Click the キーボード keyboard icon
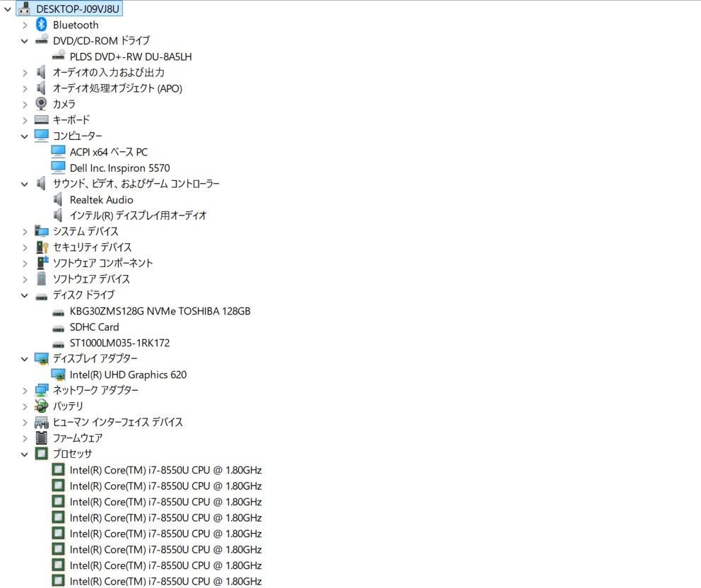Image resolution: width=701 pixels, height=588 pixels. 41,120
